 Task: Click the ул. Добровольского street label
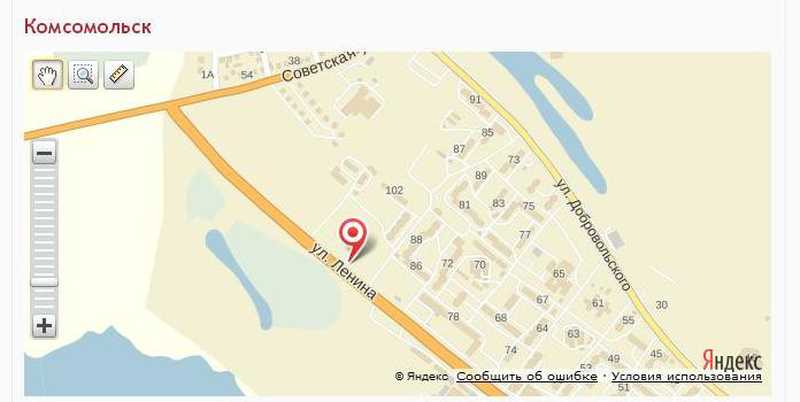(x=592, y=235)
